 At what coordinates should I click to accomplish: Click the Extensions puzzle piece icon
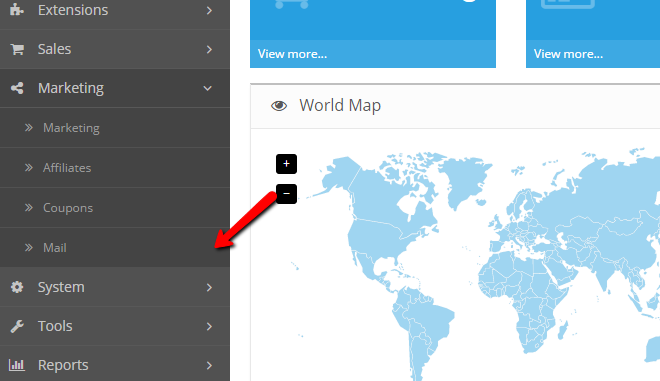click(17, 9)
